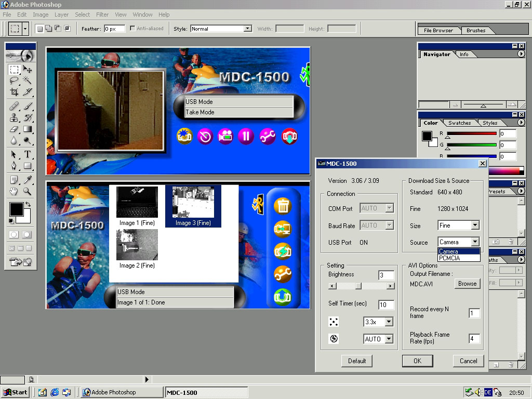532x399 pixels.
Task: Click the MDC-1500 video camera record icon
Action: point(225,137)
